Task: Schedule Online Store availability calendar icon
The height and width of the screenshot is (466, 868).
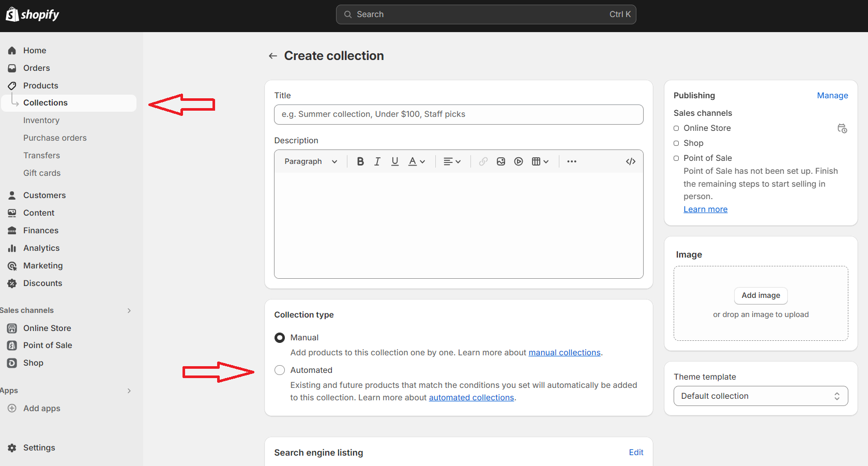Action: tap(842, 128)
